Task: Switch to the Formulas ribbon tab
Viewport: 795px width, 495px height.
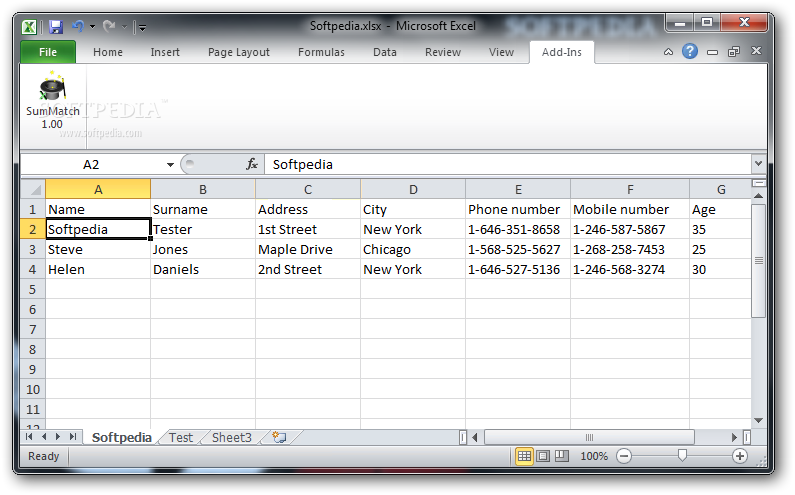Action: [x=321, y=52]
